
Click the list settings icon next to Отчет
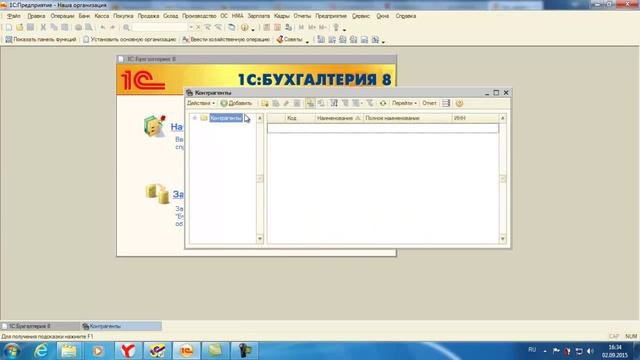pyautogui.click(x=446, y=103)
